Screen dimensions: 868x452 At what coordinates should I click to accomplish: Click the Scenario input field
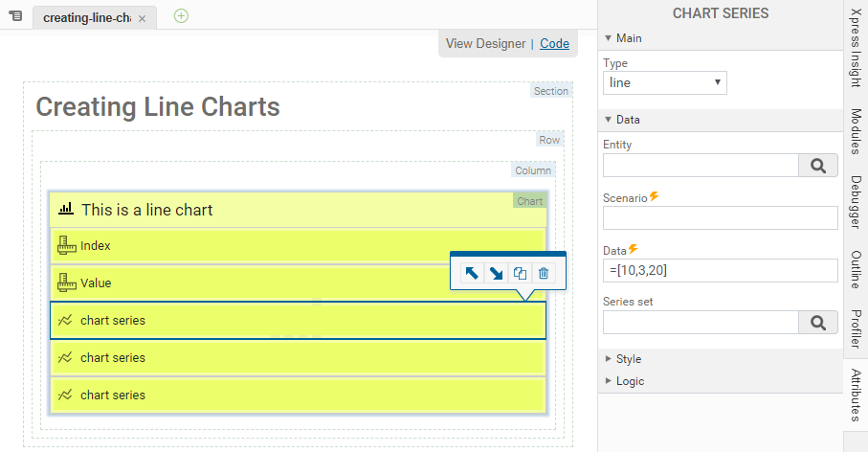720,217
